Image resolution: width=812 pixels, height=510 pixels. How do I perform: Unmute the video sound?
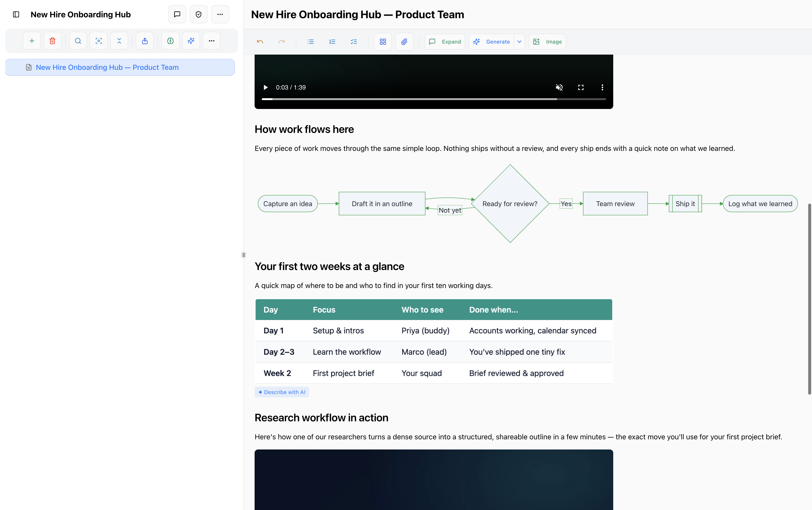pos(559,87)
